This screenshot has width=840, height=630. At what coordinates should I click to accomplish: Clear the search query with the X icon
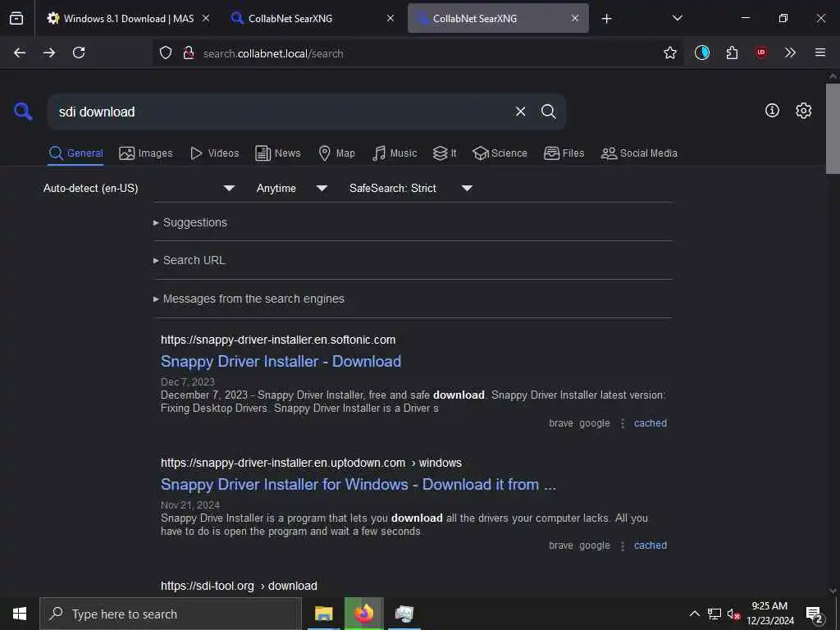click(x=520, y=112)
